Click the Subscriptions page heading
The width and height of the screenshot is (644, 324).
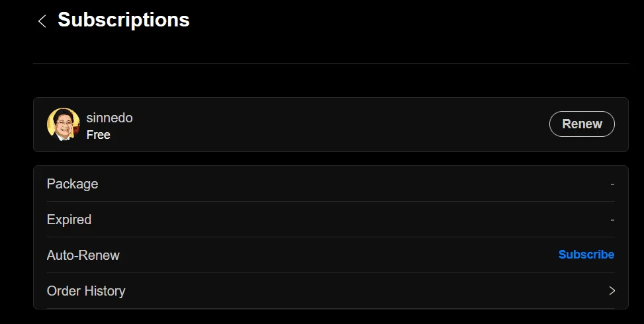124,20
